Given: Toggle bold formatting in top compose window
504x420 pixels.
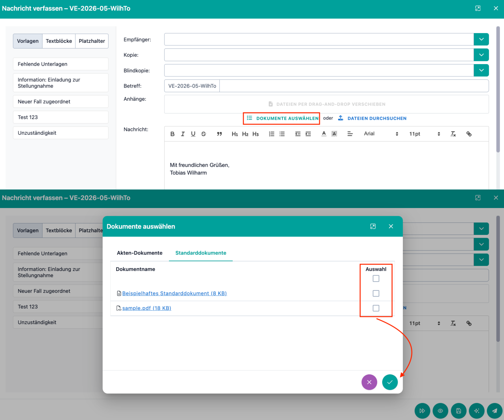Looking at the screenshot, I should coord(172,134).
